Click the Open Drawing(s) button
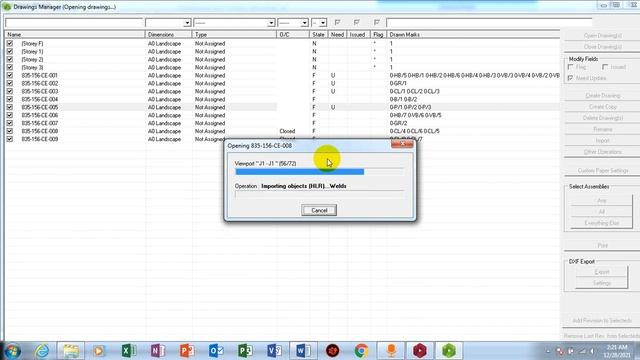 (602, 36)
